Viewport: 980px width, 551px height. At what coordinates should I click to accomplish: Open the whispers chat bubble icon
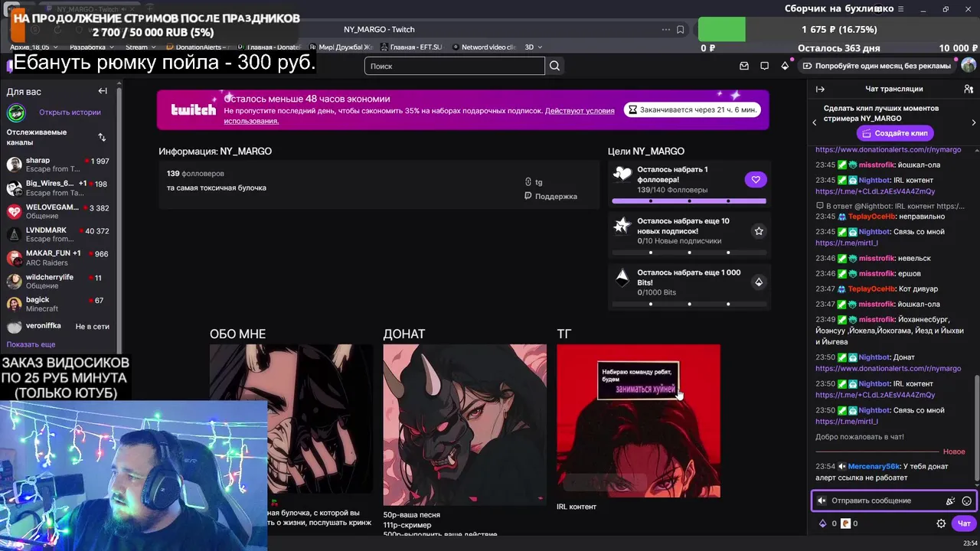pyautogui.click(x=765, y=66)
